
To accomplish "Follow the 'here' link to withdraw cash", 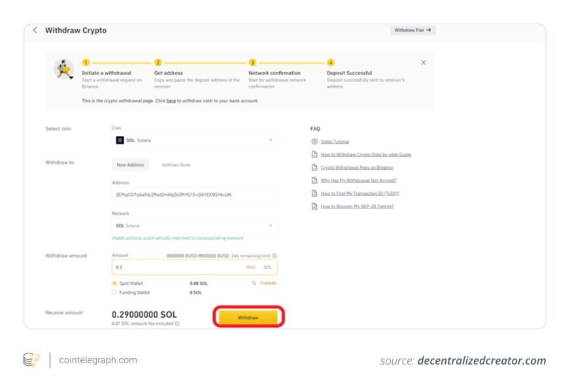I will (171, 101).
